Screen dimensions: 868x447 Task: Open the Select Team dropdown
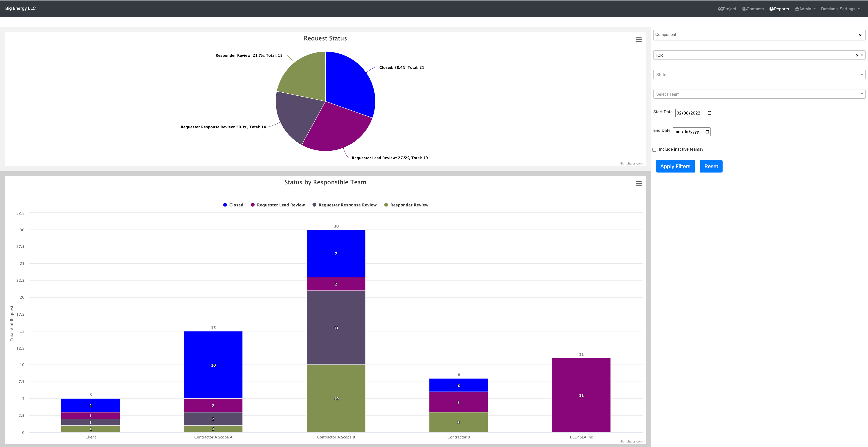pyautogui.click(x=759, y=94)
